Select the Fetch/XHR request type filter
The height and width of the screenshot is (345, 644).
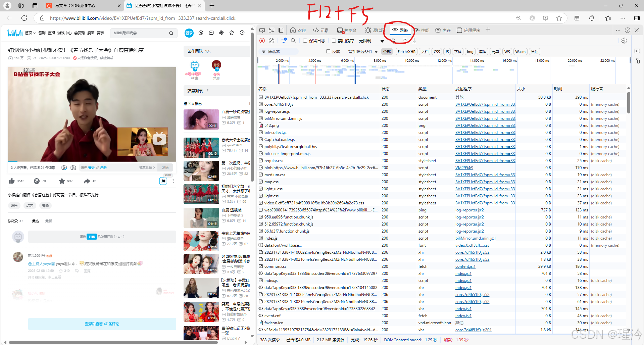[x=406, y=52]
